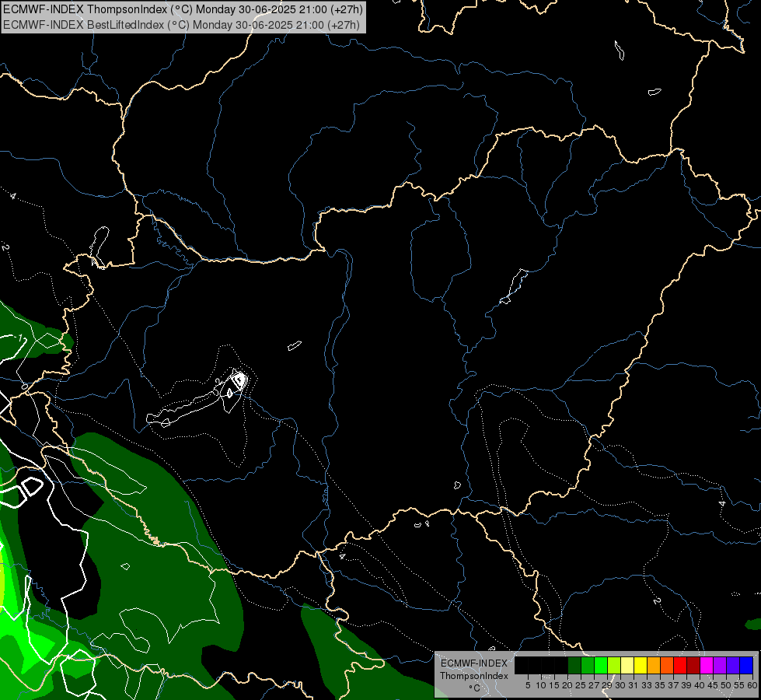Select the pale yellow 30–31 legend swatch
The image size is (761, 700).
tap(627, 665)
